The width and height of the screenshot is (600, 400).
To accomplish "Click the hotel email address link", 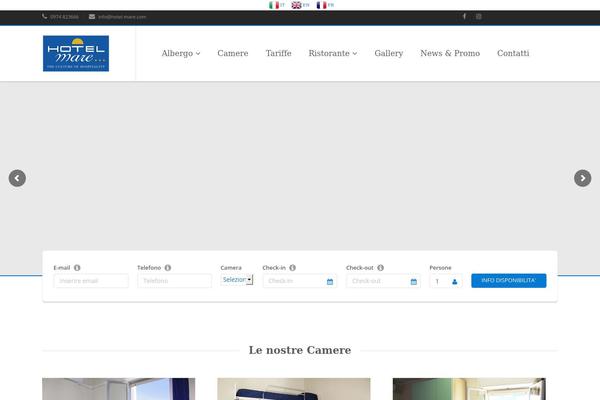I will [122, 17].
